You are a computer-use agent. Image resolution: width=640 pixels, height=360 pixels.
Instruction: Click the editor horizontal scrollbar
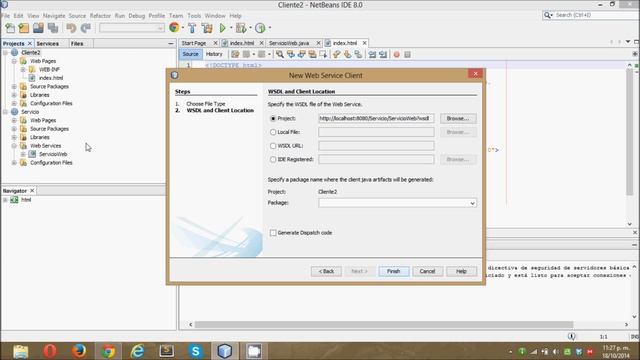click(384, 325)
